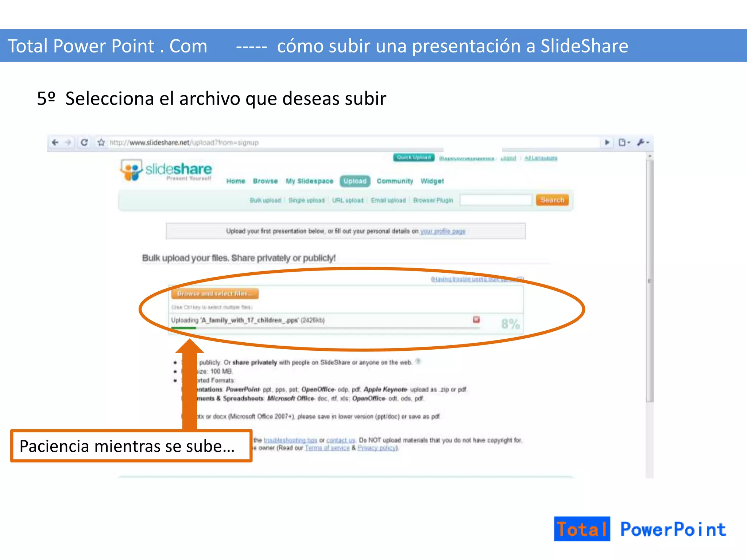Viewport: 747px width, 560px height.
Task: Click the browser back arrow
Action: click(x=55, y=142)
